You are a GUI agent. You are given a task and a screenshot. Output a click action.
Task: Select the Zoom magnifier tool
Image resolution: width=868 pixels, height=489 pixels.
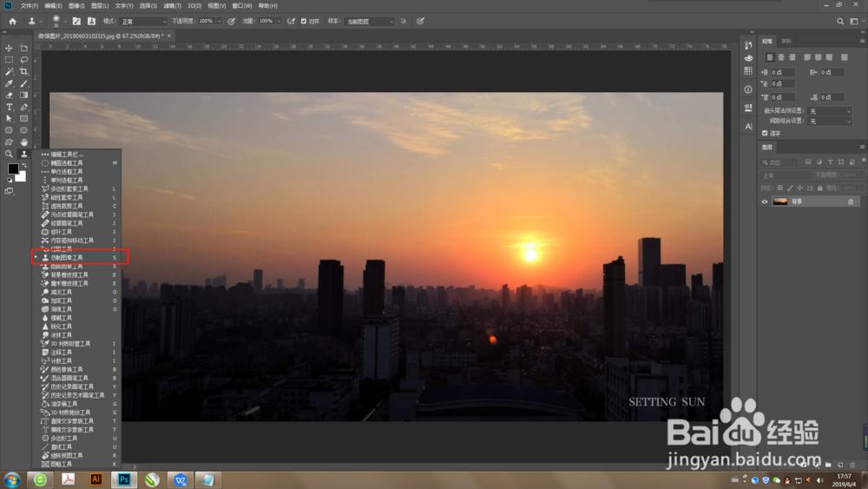(9, 154)
